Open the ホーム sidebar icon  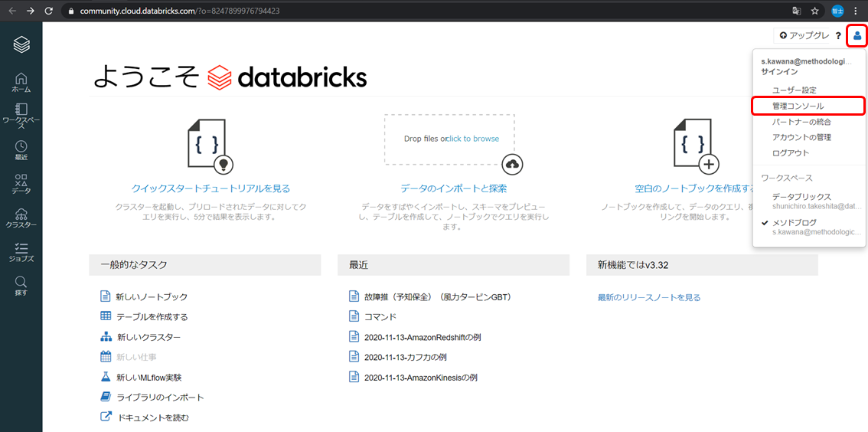click(x=21, y=82)
